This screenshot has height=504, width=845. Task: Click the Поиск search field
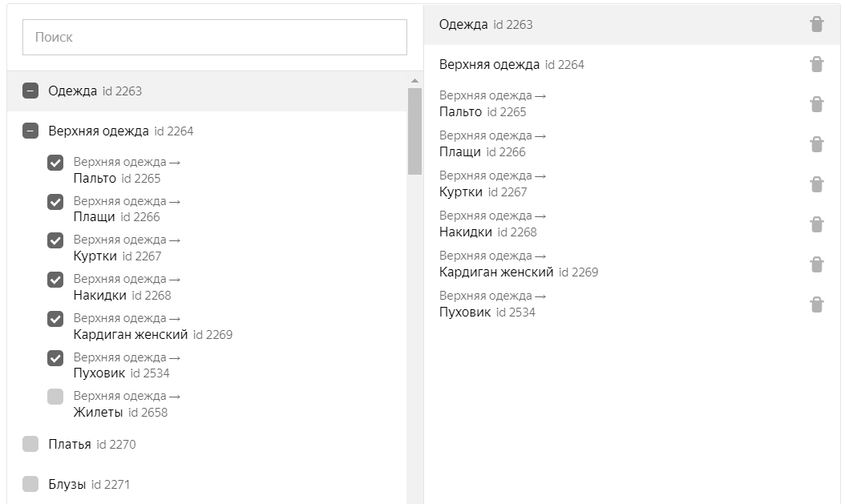tap(215, 37)
